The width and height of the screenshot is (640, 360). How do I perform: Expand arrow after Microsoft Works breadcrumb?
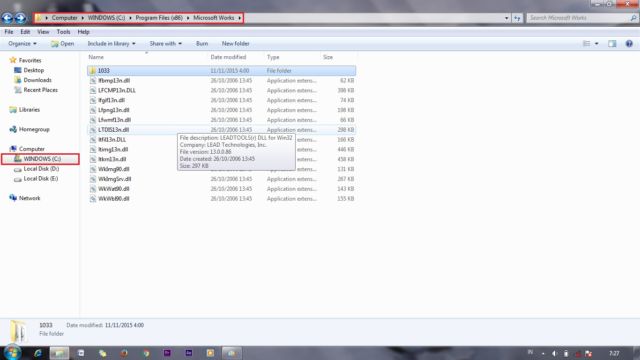pos(240,18)
